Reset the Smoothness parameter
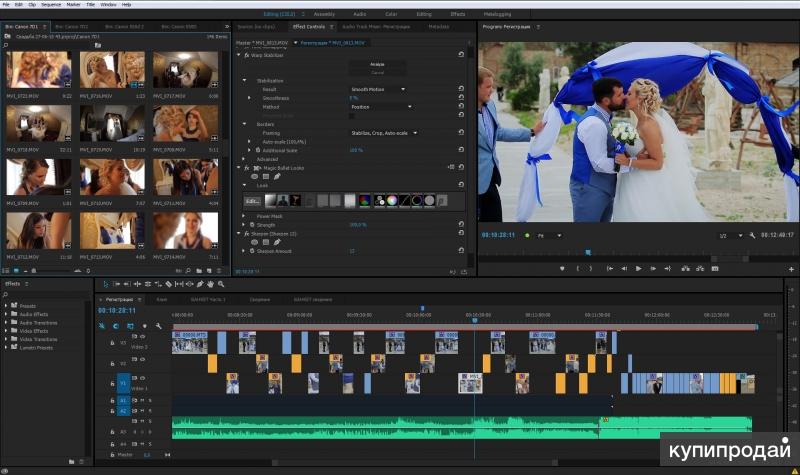Viewport: 800px width, 475px height. 461,97
